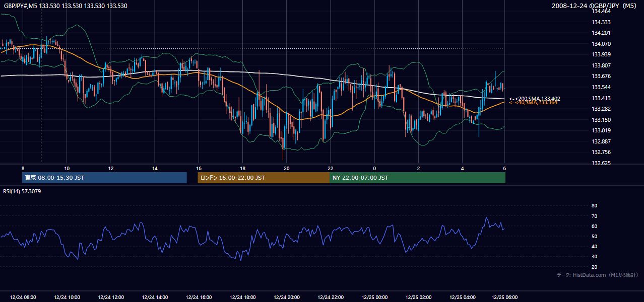
Task: Click the 12/24 12:00 time label
Action: point(111,297)
